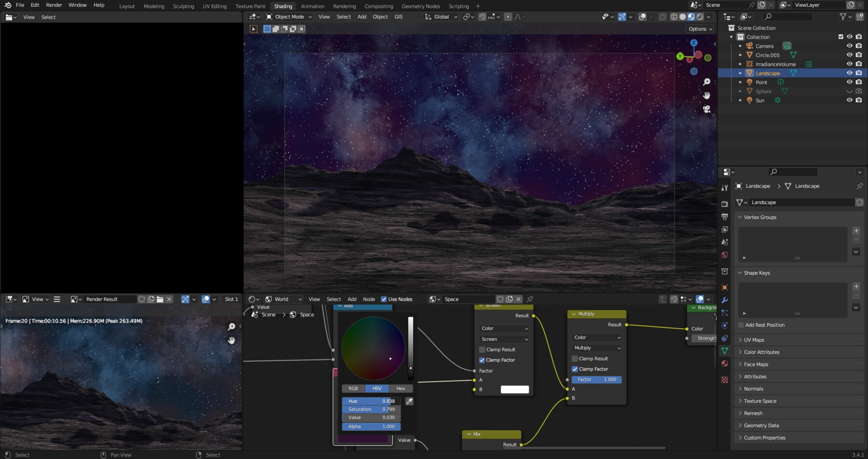Image resolution: width=868 pixels, height=459 pixels.
Task: Switch to the Compositing workspace tab
Action: [x=379, y=6]
